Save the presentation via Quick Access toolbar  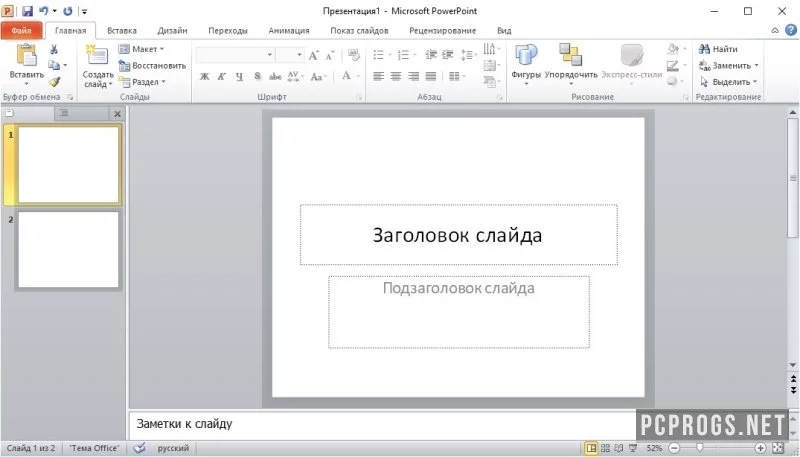point(27,11)
